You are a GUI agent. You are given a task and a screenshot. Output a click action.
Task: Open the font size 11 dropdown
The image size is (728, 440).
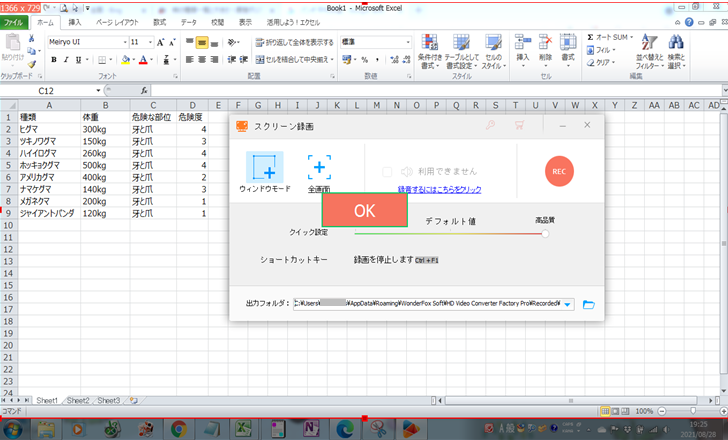(x=150, y=42)
